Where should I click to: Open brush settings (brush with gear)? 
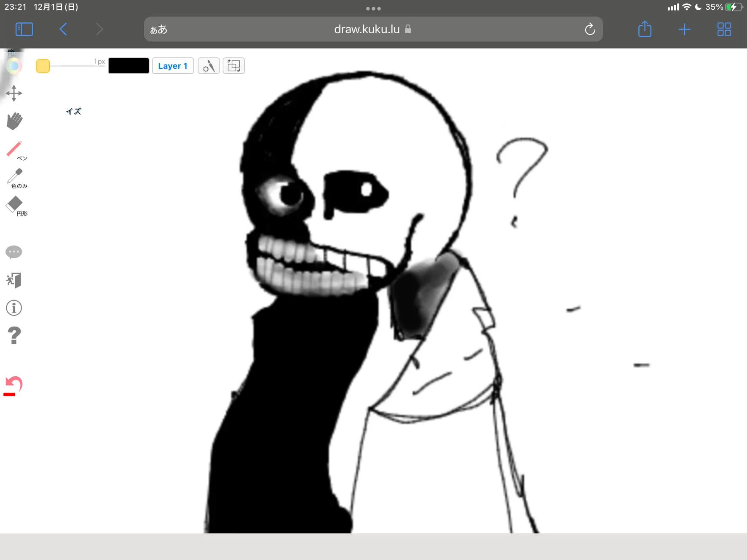pyautogui.click(x=209, y=66)
